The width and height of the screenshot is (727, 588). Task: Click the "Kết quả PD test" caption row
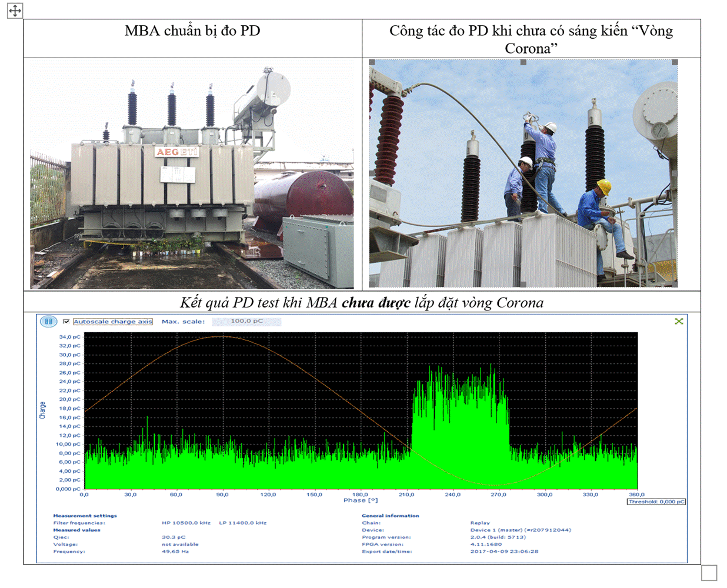pos(361,303)
